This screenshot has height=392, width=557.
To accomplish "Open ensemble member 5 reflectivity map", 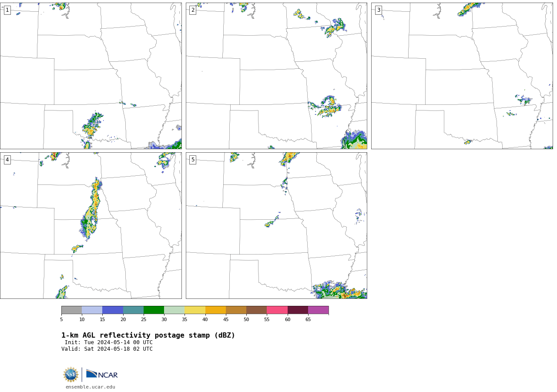I will 276,225.
